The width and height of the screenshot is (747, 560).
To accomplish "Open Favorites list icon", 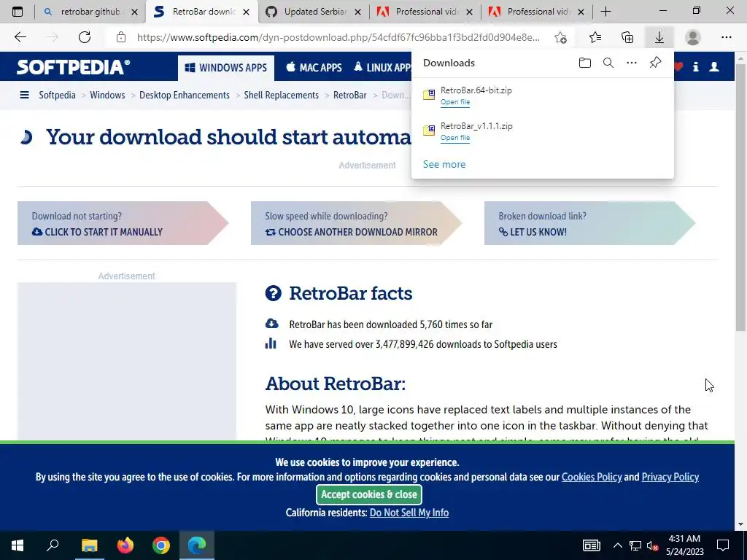I will [x=595, y=37].
